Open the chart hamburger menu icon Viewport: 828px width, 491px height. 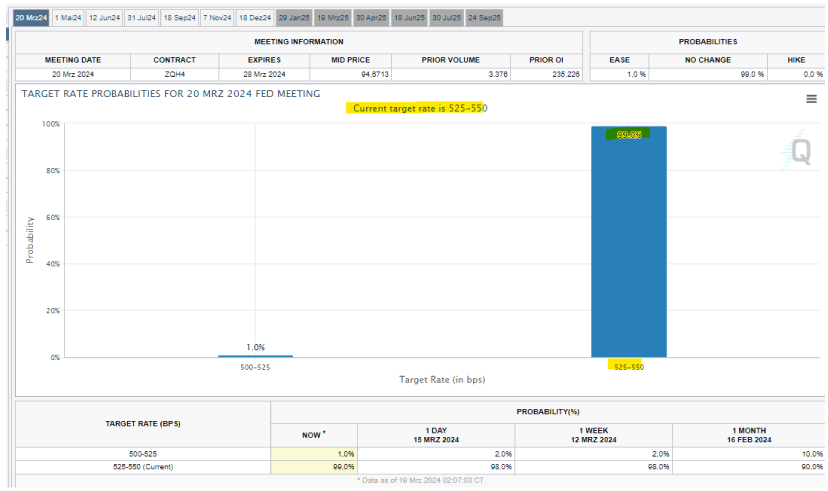point(811,98)
